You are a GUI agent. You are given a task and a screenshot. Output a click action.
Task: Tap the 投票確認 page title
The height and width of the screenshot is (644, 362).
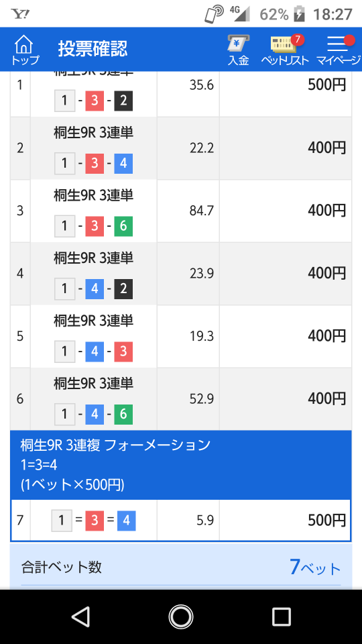click(x=93, y=49)
